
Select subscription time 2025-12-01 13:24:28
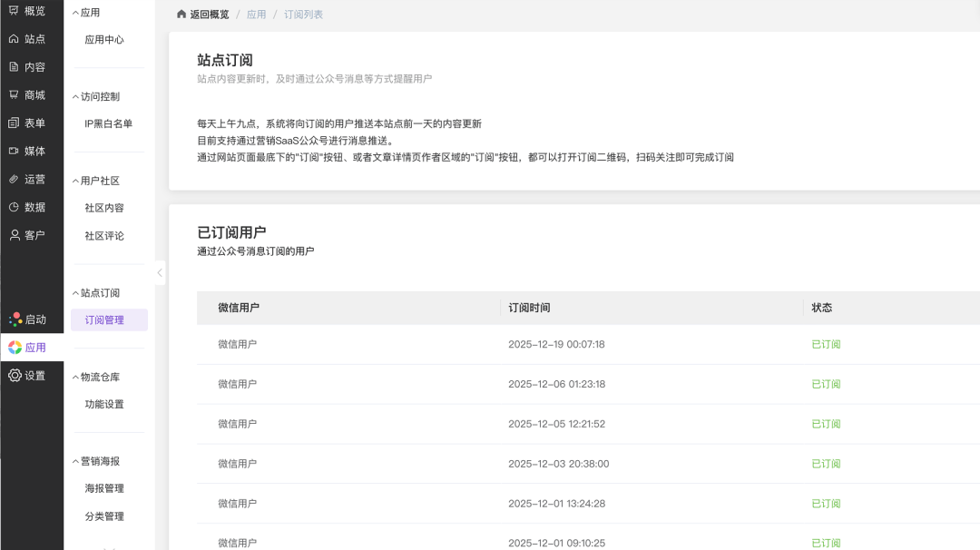556,503
